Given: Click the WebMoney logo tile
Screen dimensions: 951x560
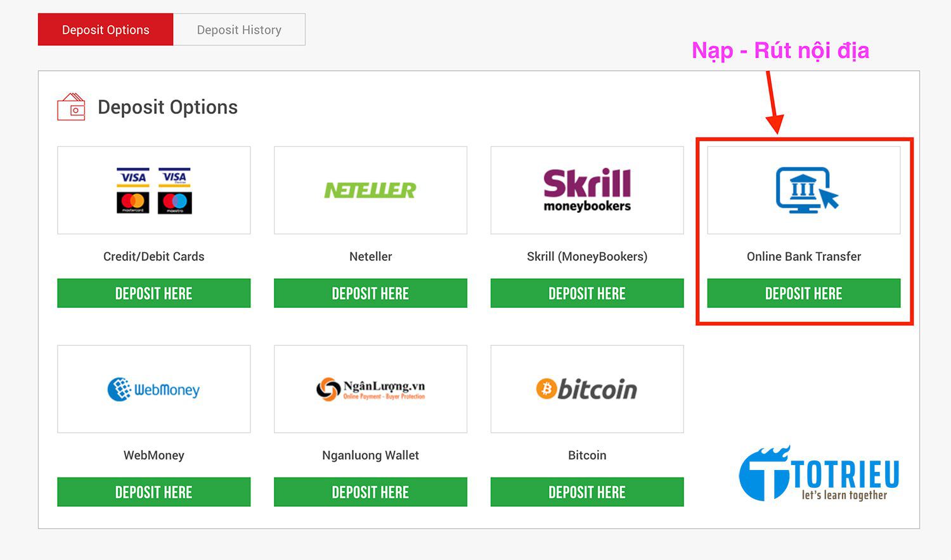Looking at the screenshot, I should point(154,389).
